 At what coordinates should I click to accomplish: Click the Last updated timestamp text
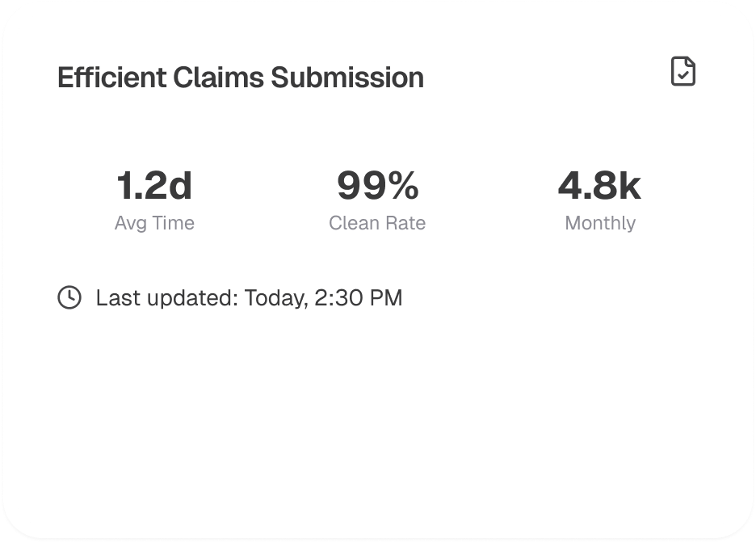[249, 298]
